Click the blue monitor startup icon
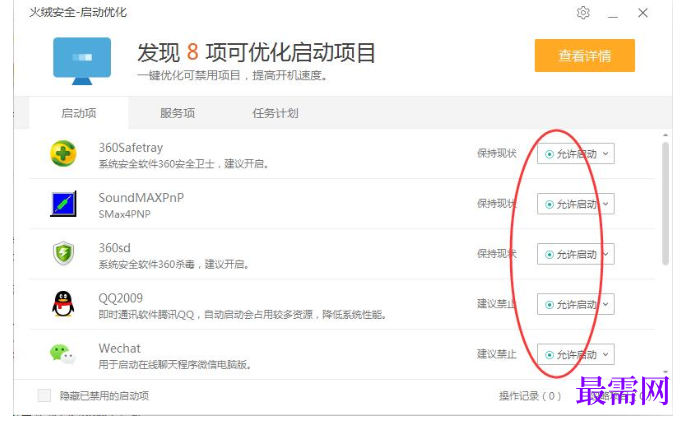Screen dimensions: 688x422 coord(82,61)
